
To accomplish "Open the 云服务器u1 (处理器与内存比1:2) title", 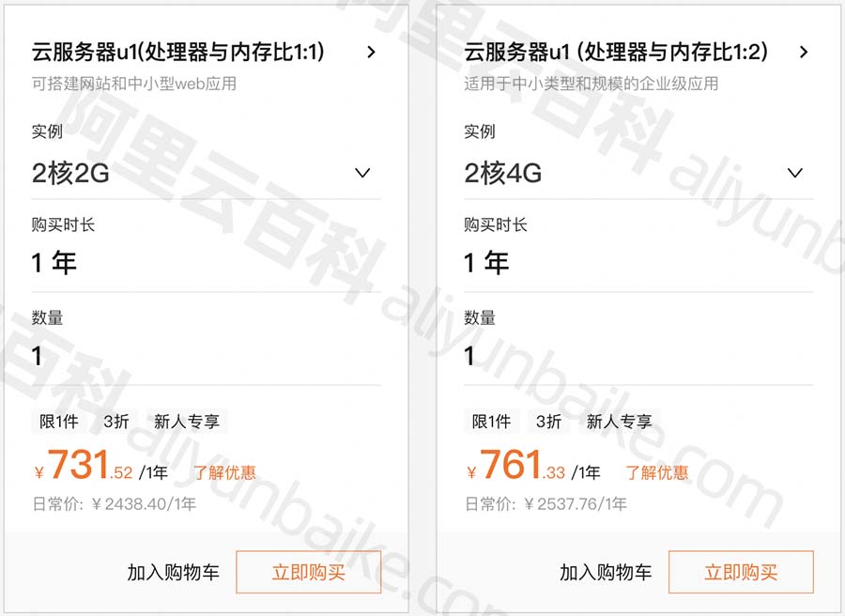I will pos(616,53).
